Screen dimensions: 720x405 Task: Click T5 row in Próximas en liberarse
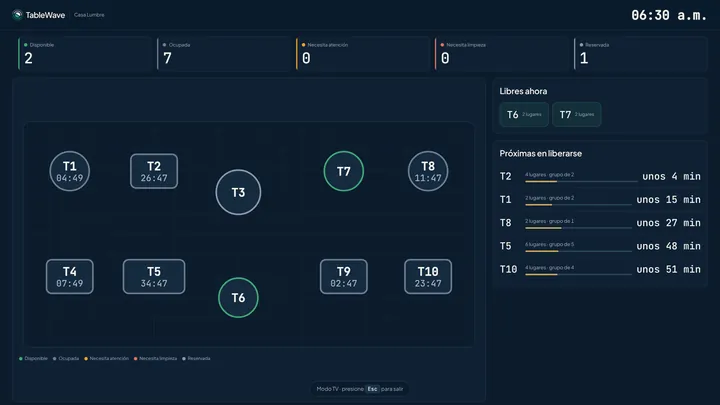[x=600, y=246]
